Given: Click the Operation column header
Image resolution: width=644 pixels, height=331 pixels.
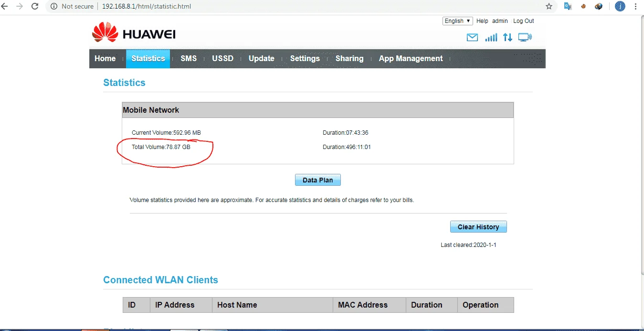Looking at the screenshot, I should [x=486, y=305].
